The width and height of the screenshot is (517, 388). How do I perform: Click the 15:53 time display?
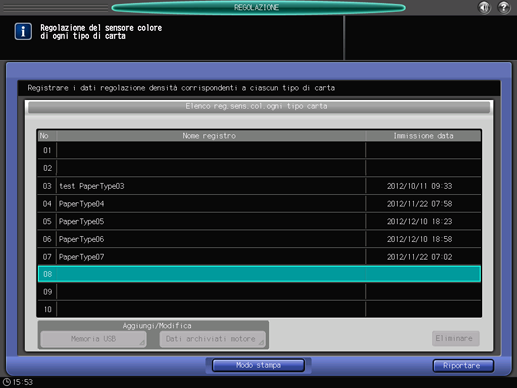[x=23, y=382]
